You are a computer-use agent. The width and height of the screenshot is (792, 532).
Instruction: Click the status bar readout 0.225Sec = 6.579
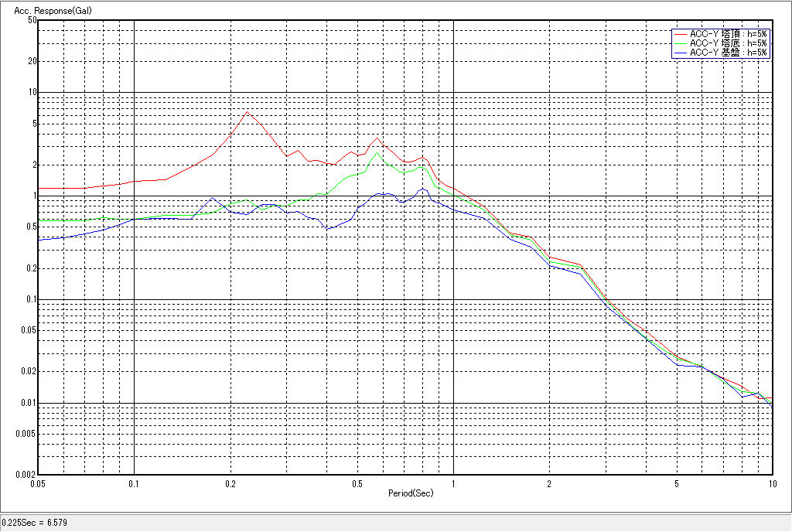click(36, 523)
